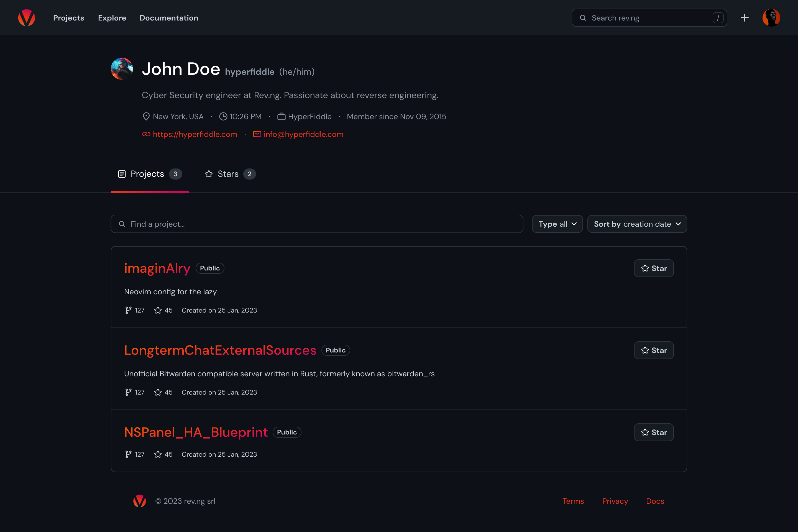Focus the Find a project search field
This screenshot has height=532, width=798.
click(316, 224)
